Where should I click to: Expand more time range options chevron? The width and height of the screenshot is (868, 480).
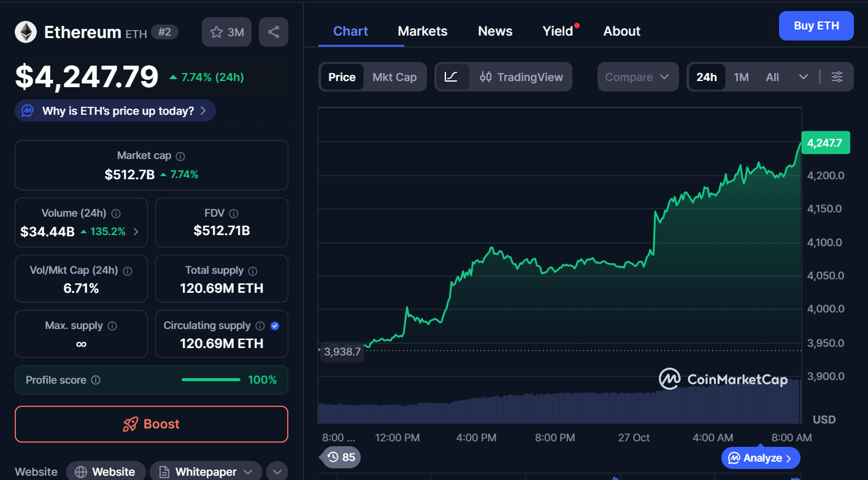(803, 77)
